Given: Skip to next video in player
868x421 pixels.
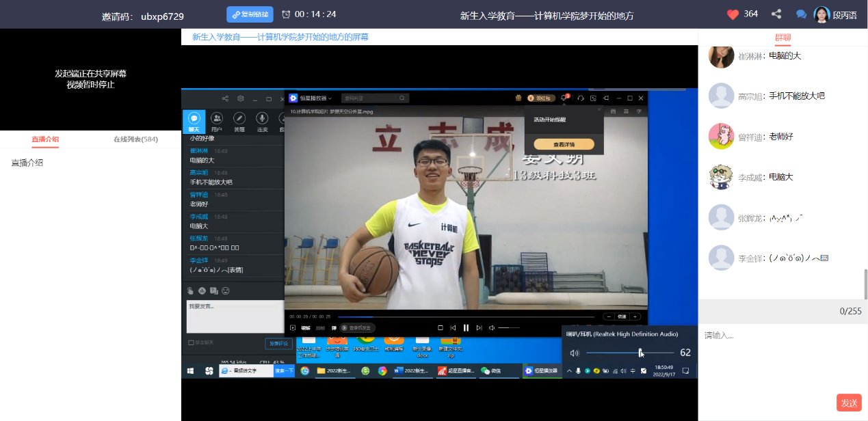Looking at the screenshot, I should 479,328.
